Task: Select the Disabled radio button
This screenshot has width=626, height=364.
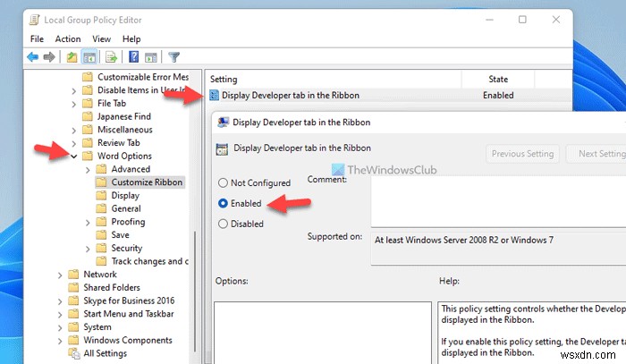Action: 223,224
